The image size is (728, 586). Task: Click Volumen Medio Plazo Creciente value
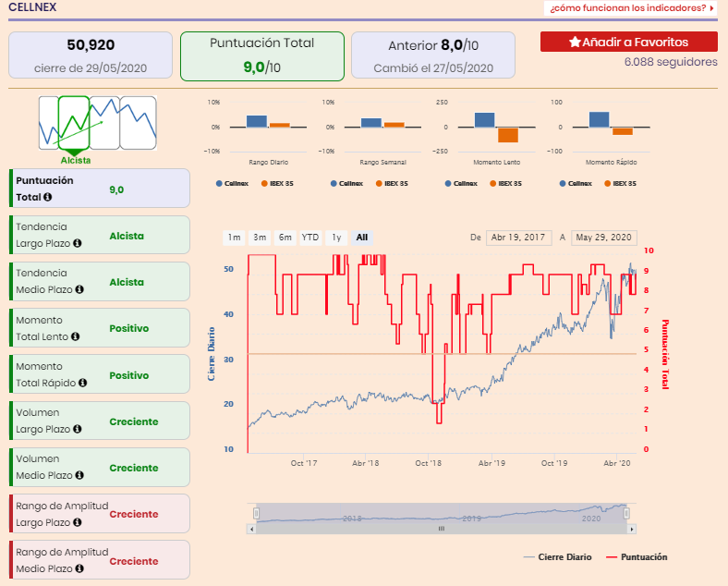click(x=134, y=468)
